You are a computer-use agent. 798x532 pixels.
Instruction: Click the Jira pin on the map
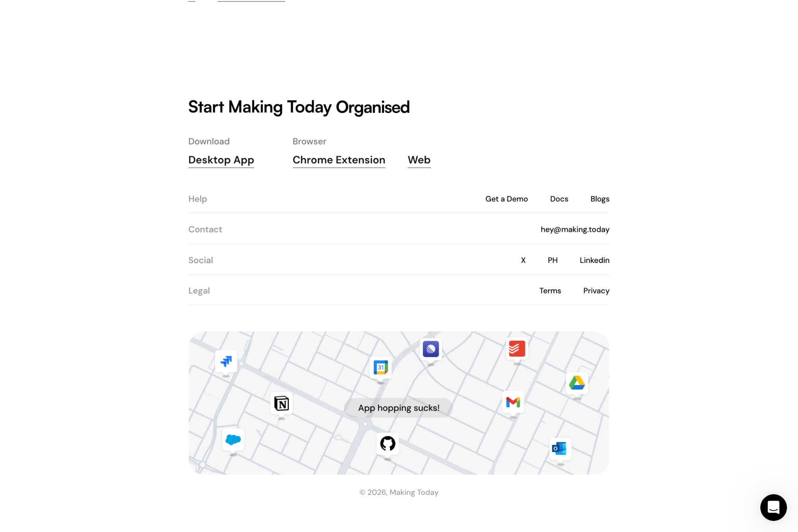click(x=226, y=362)
